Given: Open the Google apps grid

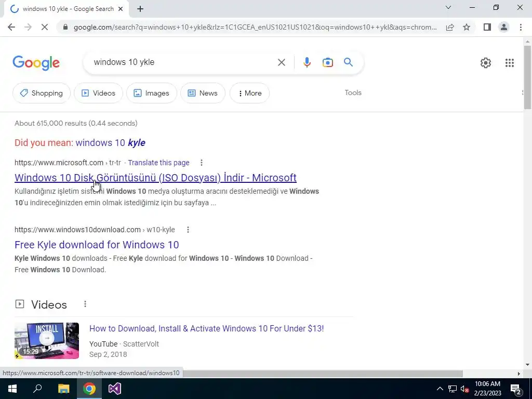Looking at the screenshot, I should [509, 63].
